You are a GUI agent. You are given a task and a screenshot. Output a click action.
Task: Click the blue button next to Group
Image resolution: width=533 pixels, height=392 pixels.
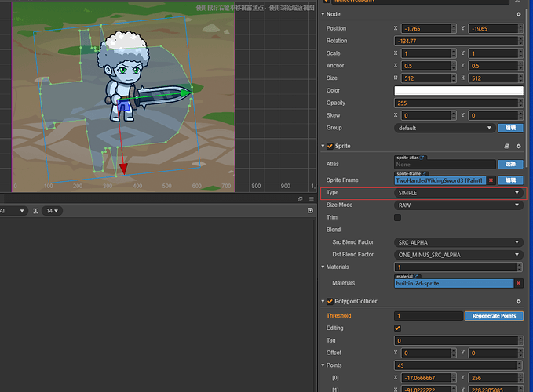pos(510,128)
